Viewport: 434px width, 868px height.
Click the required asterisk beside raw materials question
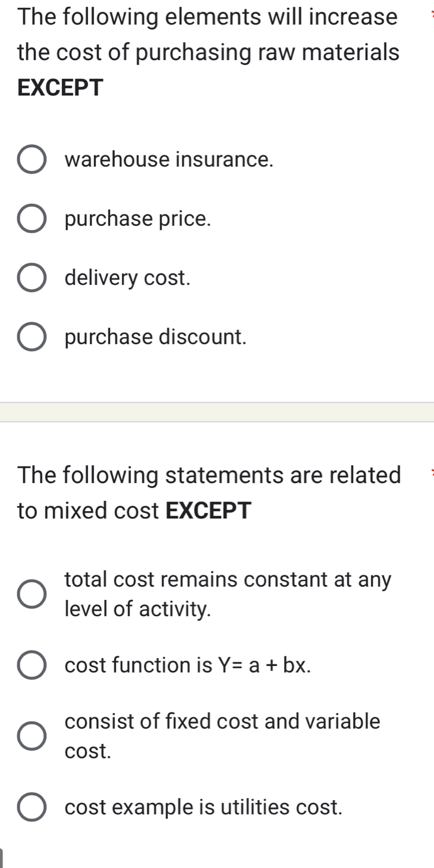point(432,14)
